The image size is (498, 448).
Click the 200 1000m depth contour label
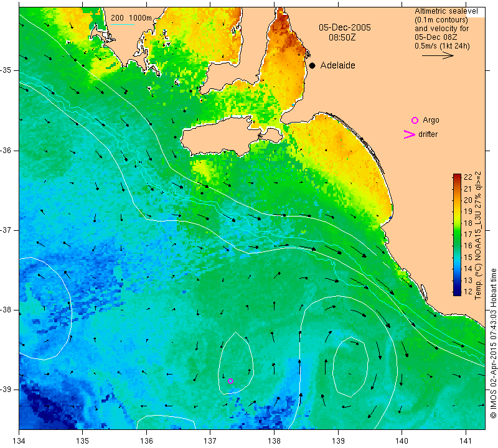131,18
